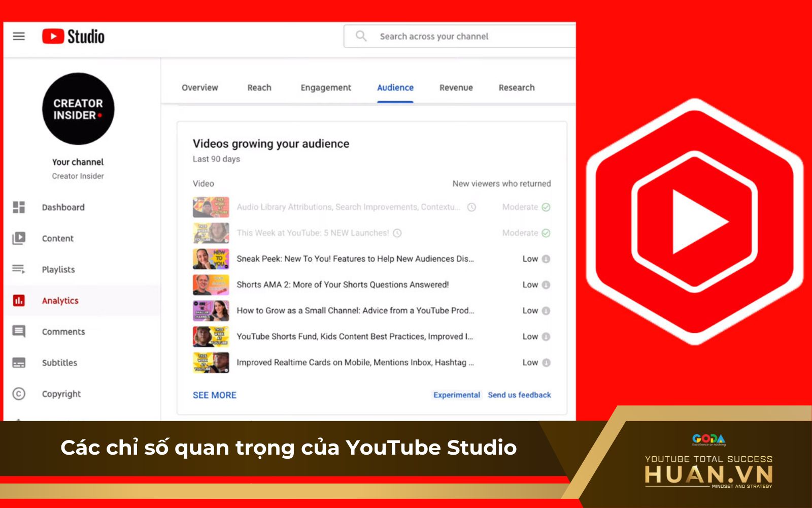Viewport: 812px width, 508px height.
Task: Open thumbnail of Improved Realtime Cards video
Action: click(x=211, y=363)
